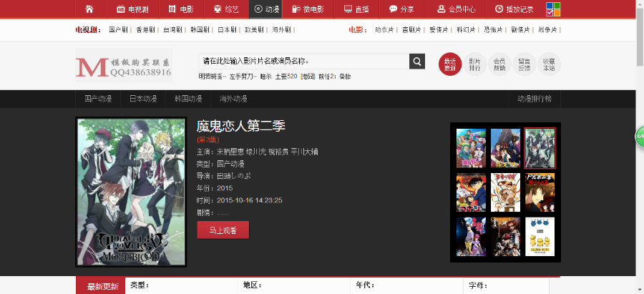This screenshot has height=294, width=644.
Task: Click the site logo with letter M
Action: (124, 66)
